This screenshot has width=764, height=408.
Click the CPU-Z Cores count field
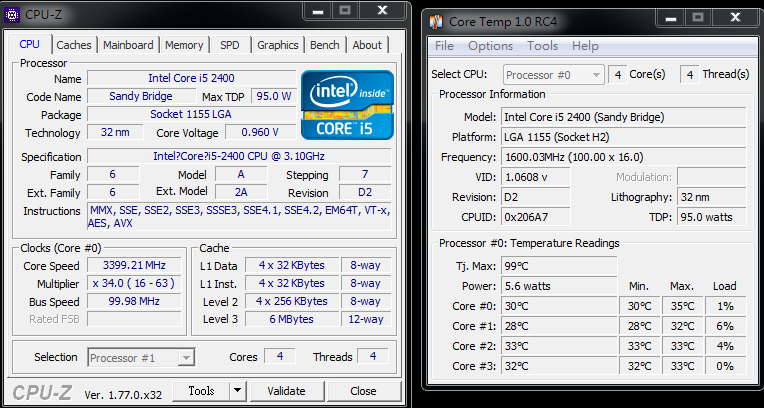tap(280, 356)
